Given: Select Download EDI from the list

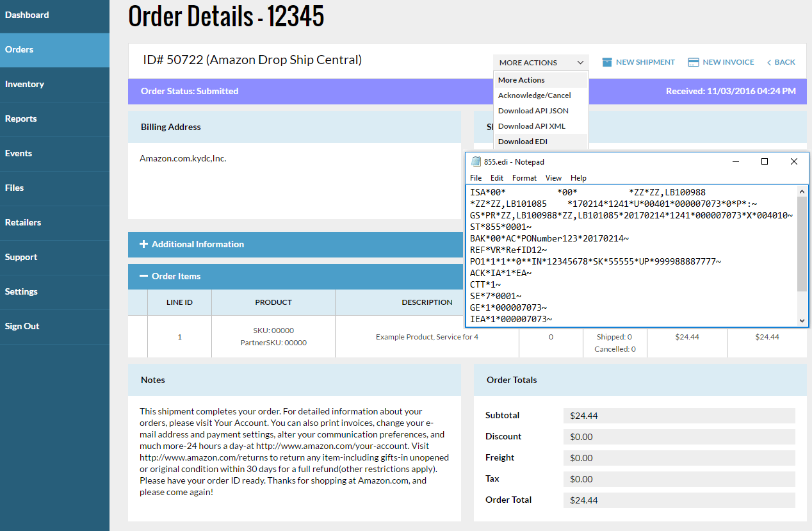Looking at the screenshot, I should pos(523,142).
